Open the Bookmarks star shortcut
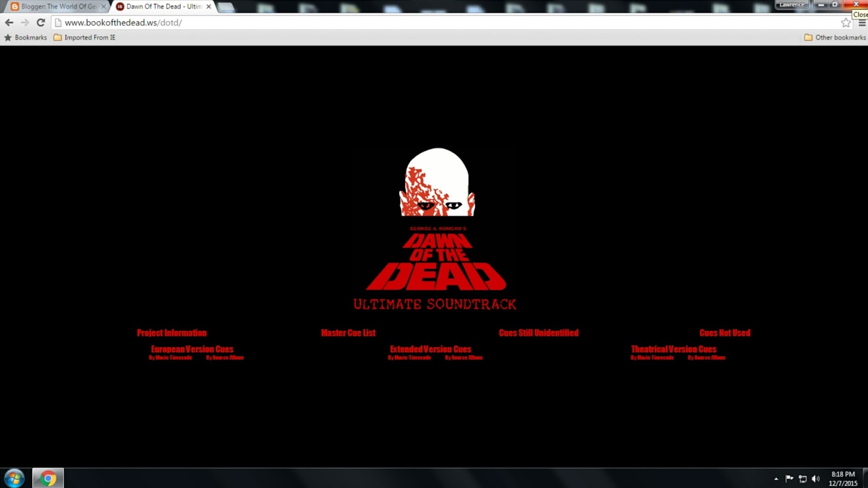 pyautogui.click(x=25, y=37)
